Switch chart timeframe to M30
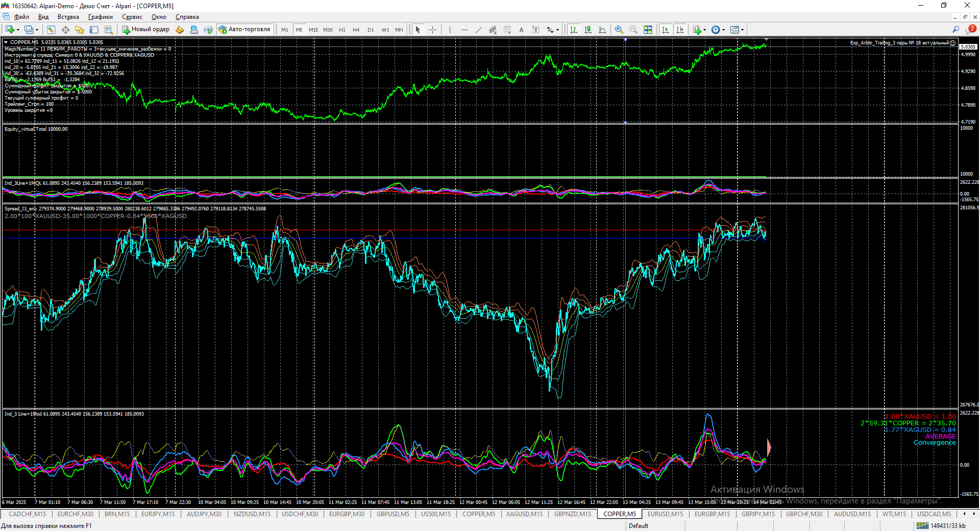Viewport: 980px width, 531px height. [x=328, y=30]
